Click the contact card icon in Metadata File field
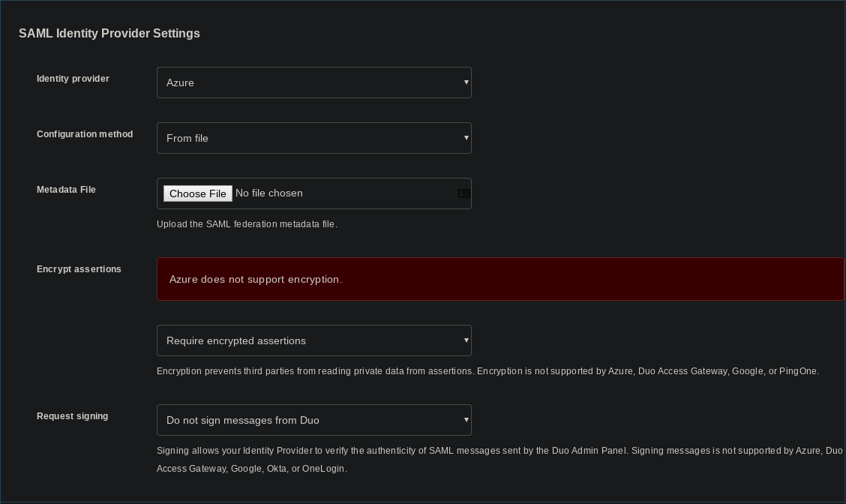 pos(463,193)
